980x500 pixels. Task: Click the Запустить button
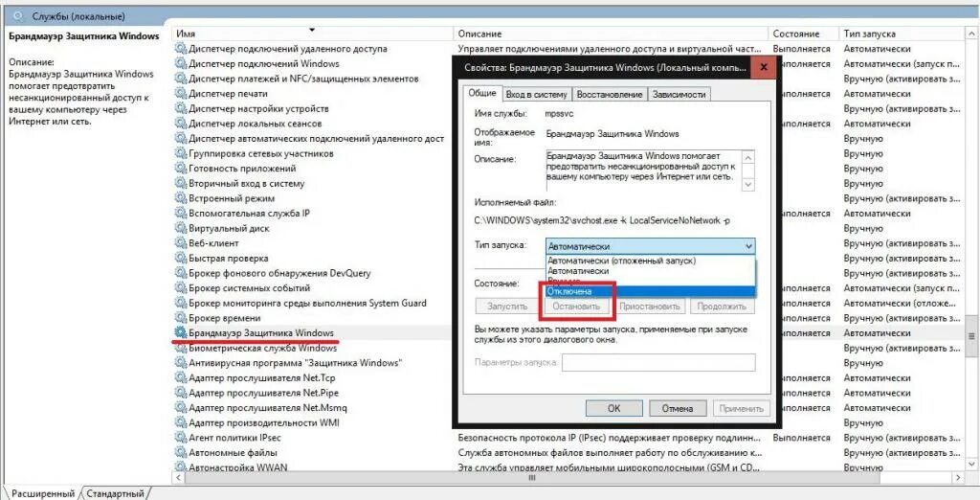point(505,307)
